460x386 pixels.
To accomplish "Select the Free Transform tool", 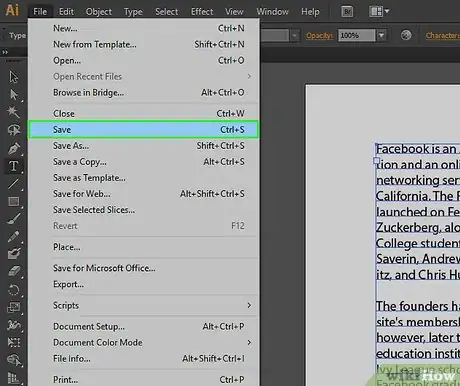I will click(14, 342).
